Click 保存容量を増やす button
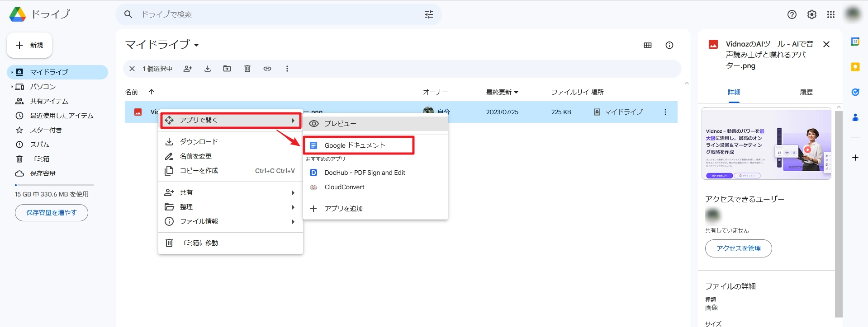Screen dimensions: 868x327 [52, 213]
